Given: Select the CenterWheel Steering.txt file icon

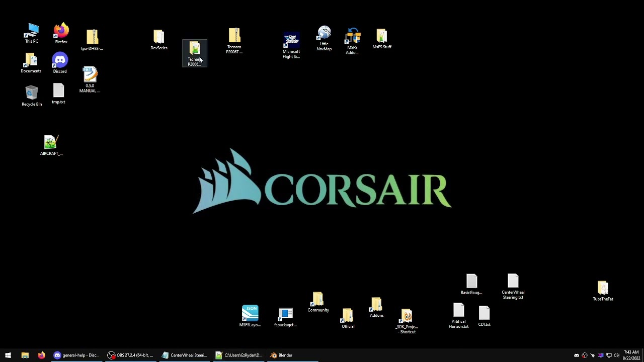Looking at the screenshot, I should point(513,287).
